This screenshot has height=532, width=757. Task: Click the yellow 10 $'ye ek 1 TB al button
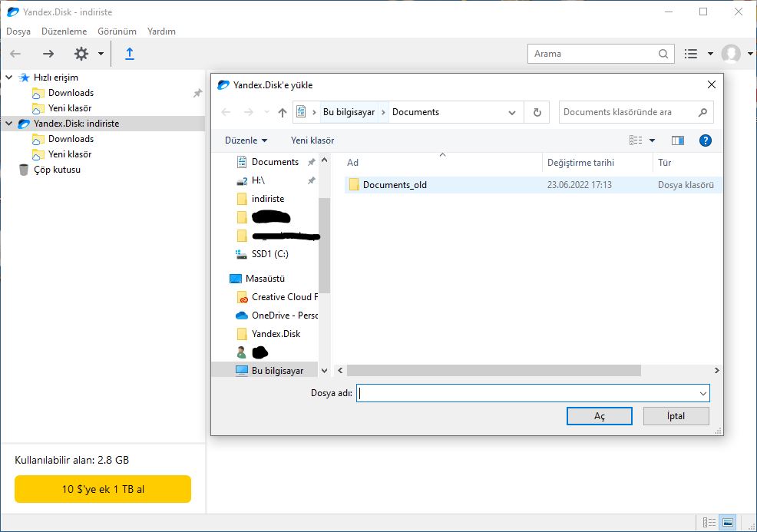pos(103,489)
